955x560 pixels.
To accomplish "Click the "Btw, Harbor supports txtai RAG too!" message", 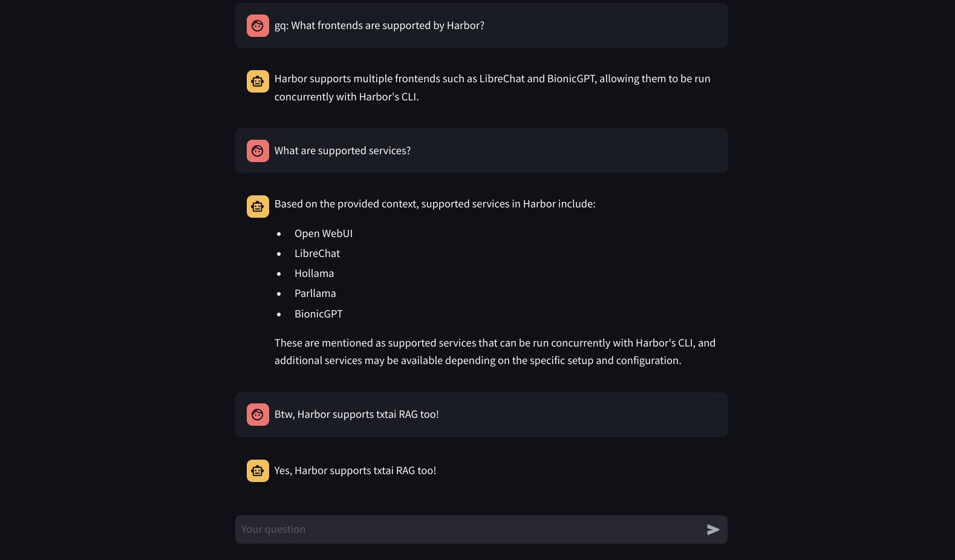I will (x=357, y=414).
